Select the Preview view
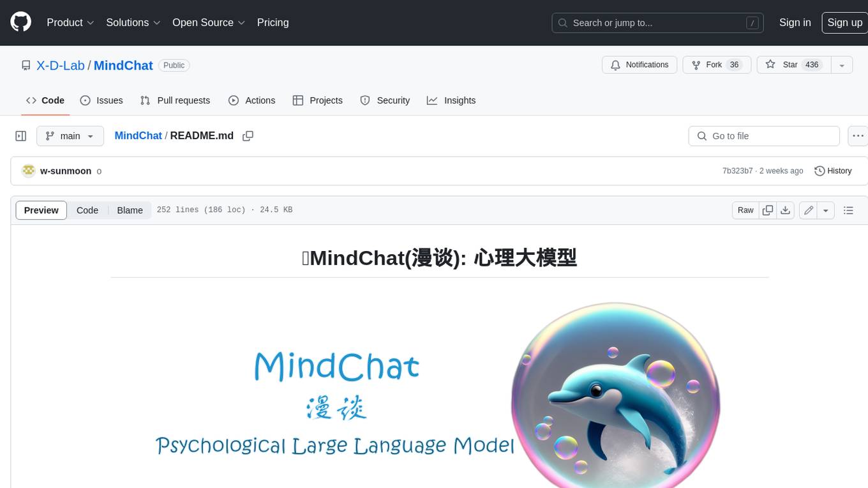868x488 pixels. (x=41, y=210)
